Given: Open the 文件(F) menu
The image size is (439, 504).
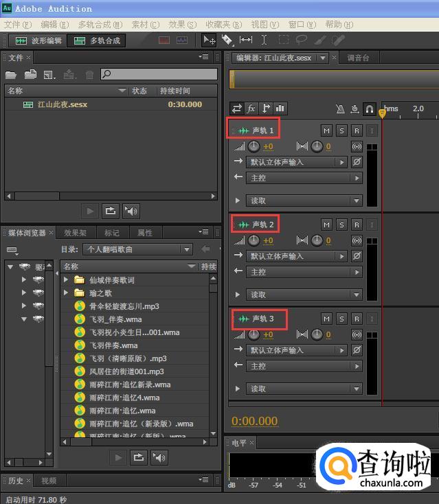Looking at the screenshot, I should point(18,25).
